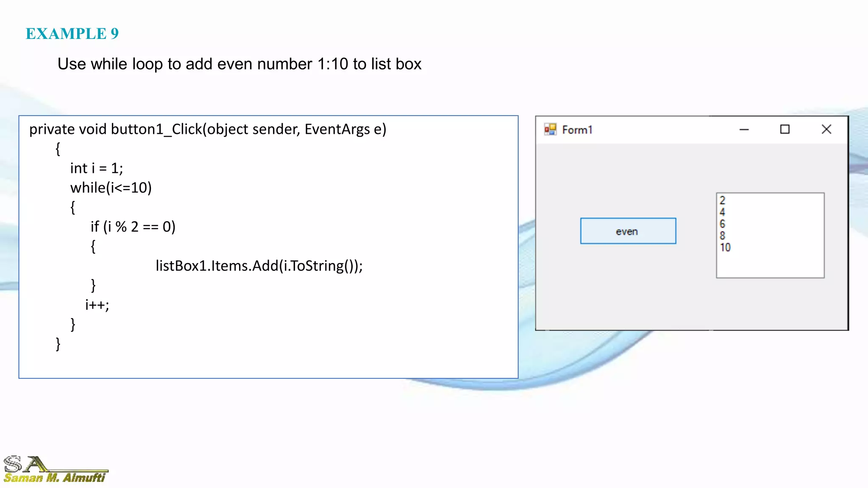Image resolution: width=868 pixels, height=488 pixels.
Task: Click the 'Use while loop' description line
Action: tap(239, 64)
